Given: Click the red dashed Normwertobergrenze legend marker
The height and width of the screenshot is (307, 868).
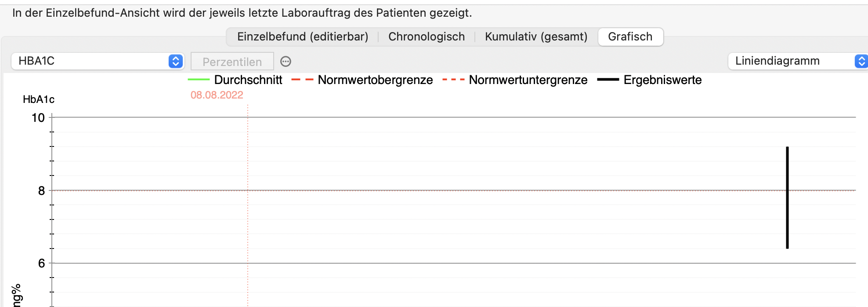Looking at the screenshot, I should coord(302,80).
